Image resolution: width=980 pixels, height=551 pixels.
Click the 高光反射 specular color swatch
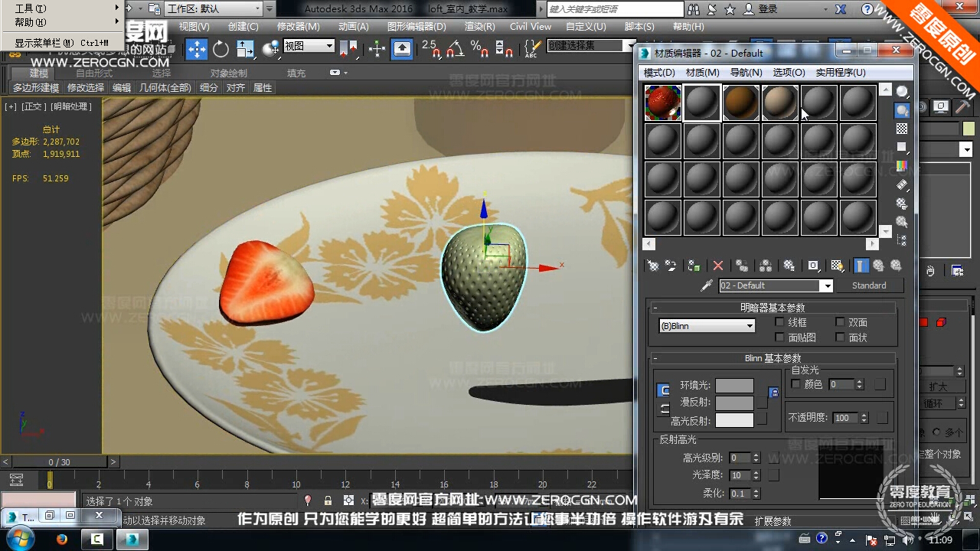734,420
